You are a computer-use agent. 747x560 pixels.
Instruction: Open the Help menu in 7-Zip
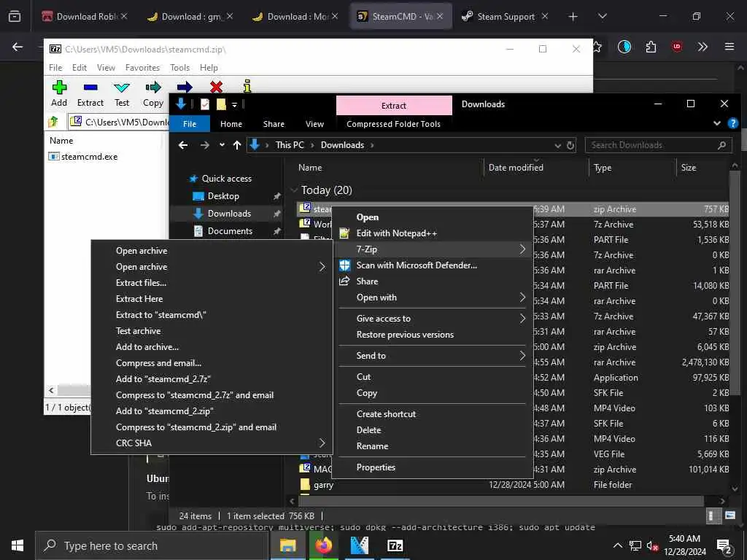209,68
